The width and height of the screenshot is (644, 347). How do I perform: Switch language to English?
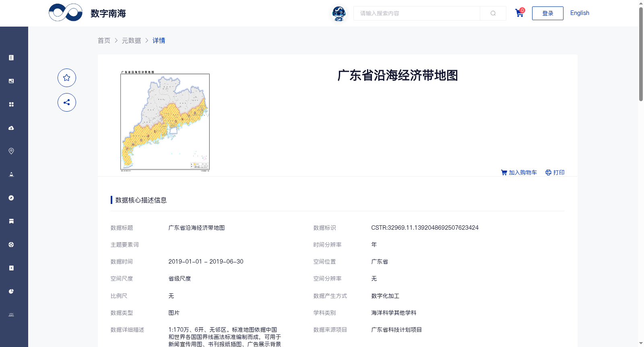pyautogui.click(x=580, y=13)
